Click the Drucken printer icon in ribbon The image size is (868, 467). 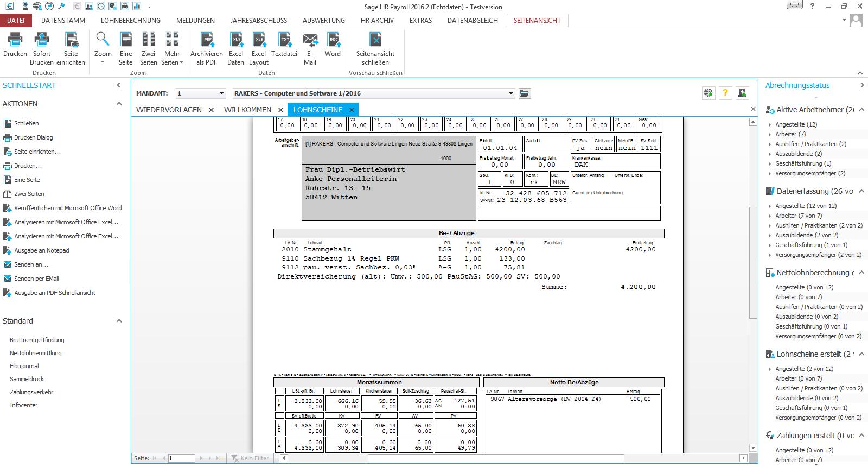click(x=15, y=40)
